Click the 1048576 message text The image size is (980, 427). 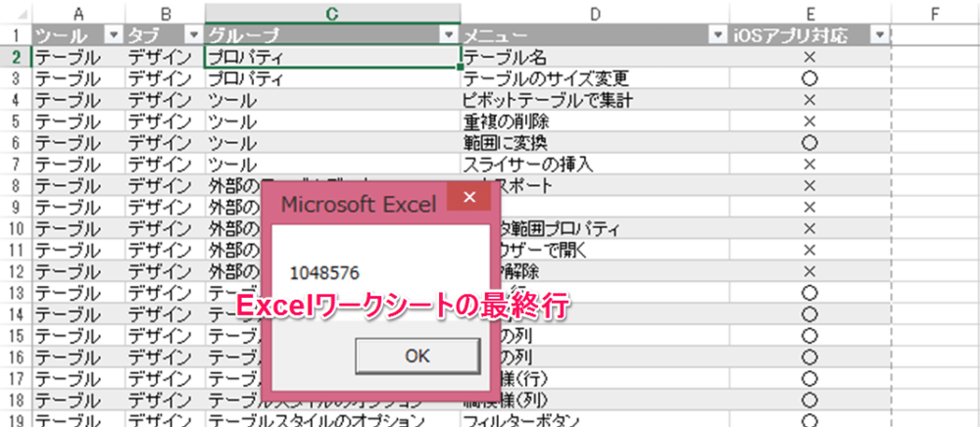(324, 272)
